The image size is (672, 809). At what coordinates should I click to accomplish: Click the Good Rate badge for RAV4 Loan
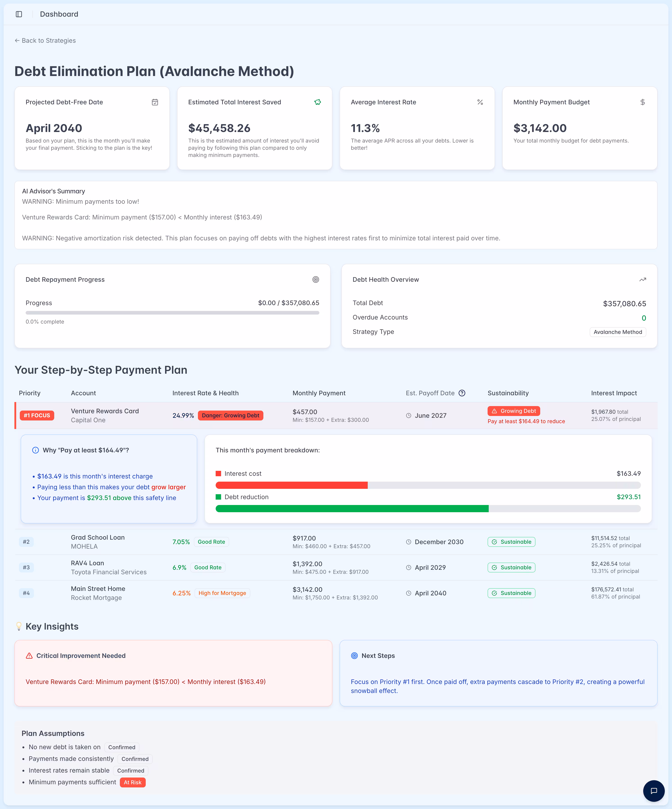tap(208, 568)
